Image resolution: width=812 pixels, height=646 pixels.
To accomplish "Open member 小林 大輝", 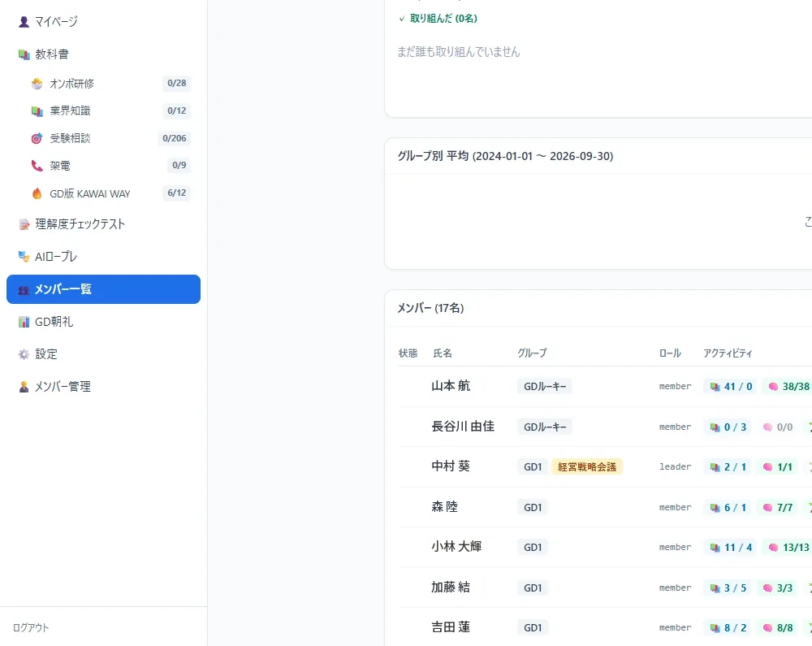I will click(x=456, y=547).
